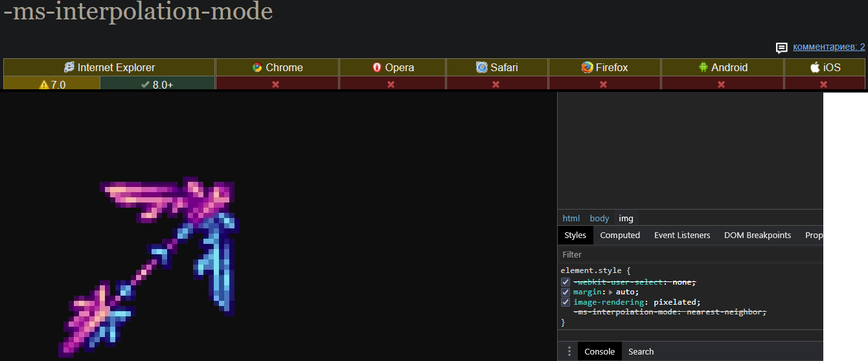This screenshot has height=361, width=868.
Task: Click the Opera browser icon
Action: tap(377, 67)
